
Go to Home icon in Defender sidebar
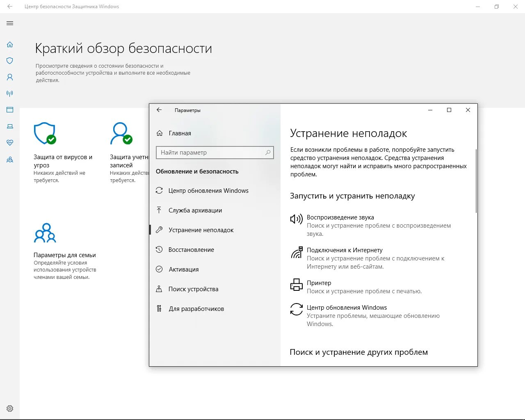point(10,44)
